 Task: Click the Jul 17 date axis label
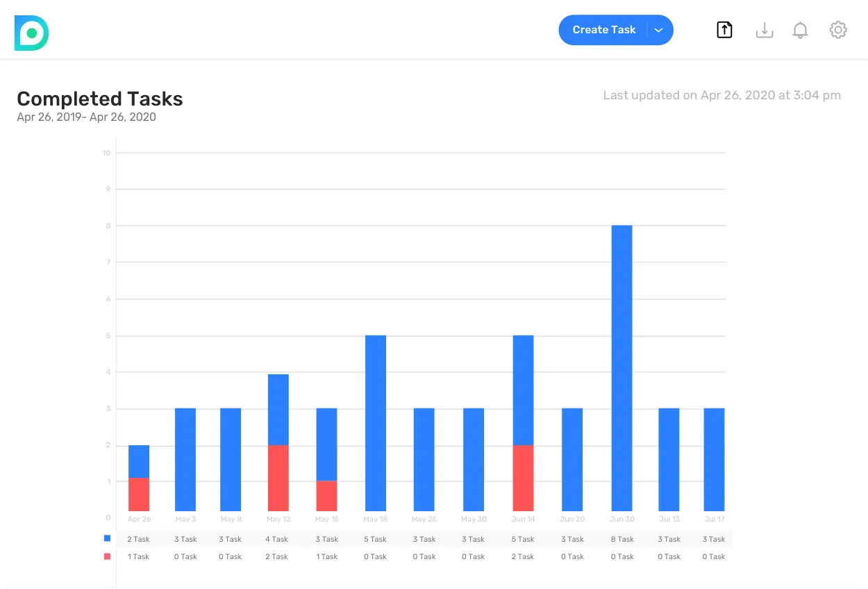pos(713,519)
